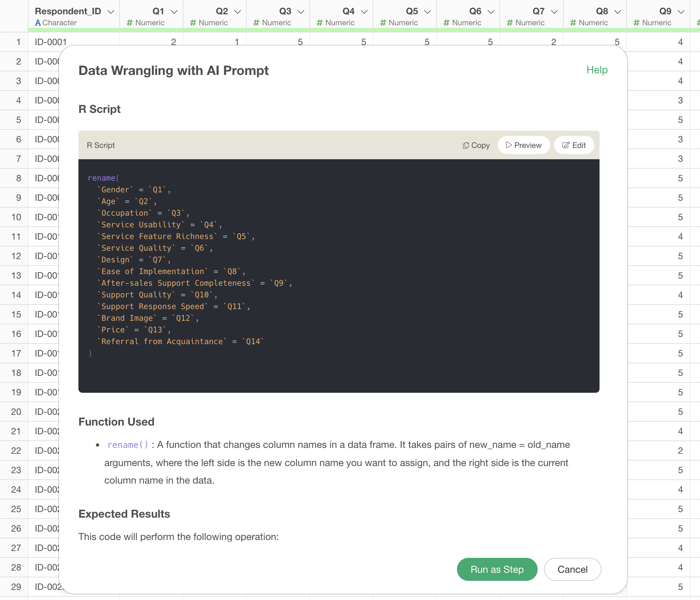700x600 pixels.
Task: Click the numeric hash icon under Q1
Action: (129, 23)
